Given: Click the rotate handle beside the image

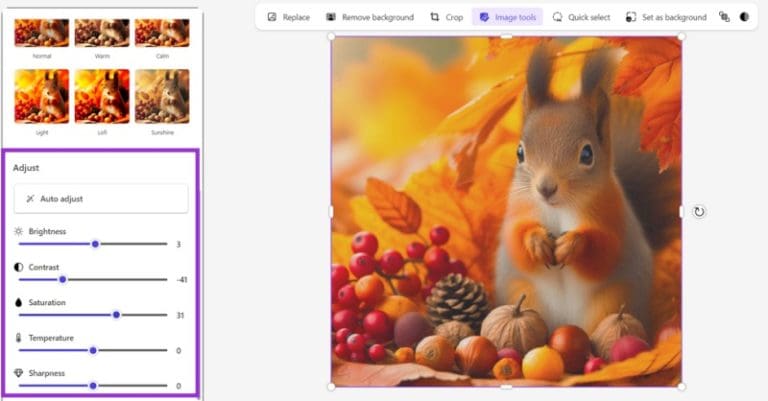Looking at the screenshot, I should coord(699,211).
